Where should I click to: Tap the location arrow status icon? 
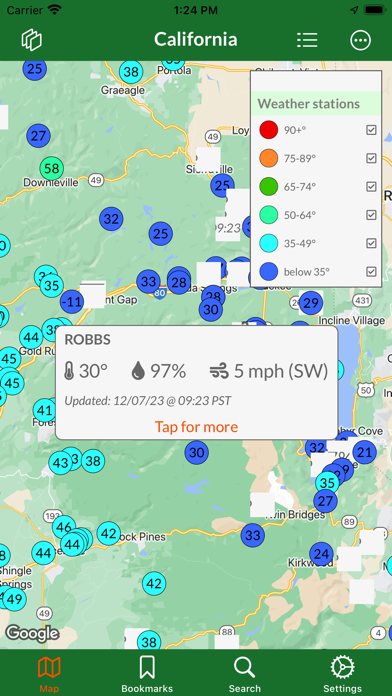point(354,10)
